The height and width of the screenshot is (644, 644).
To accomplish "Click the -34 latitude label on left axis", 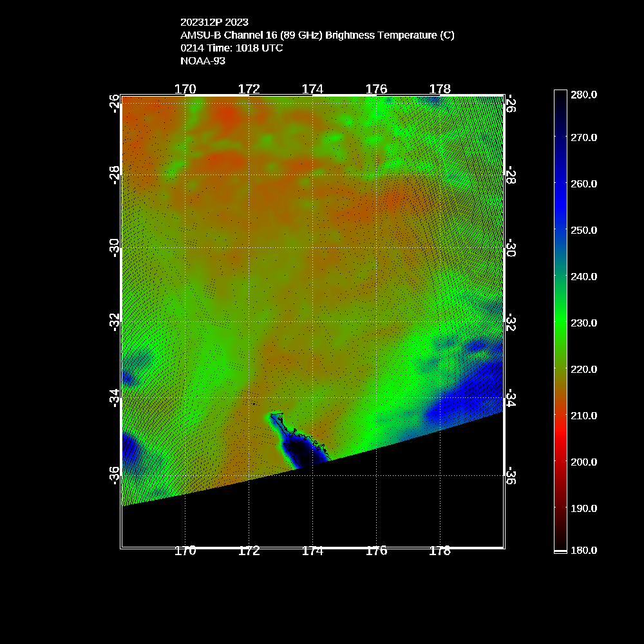I will pos(115,398).
